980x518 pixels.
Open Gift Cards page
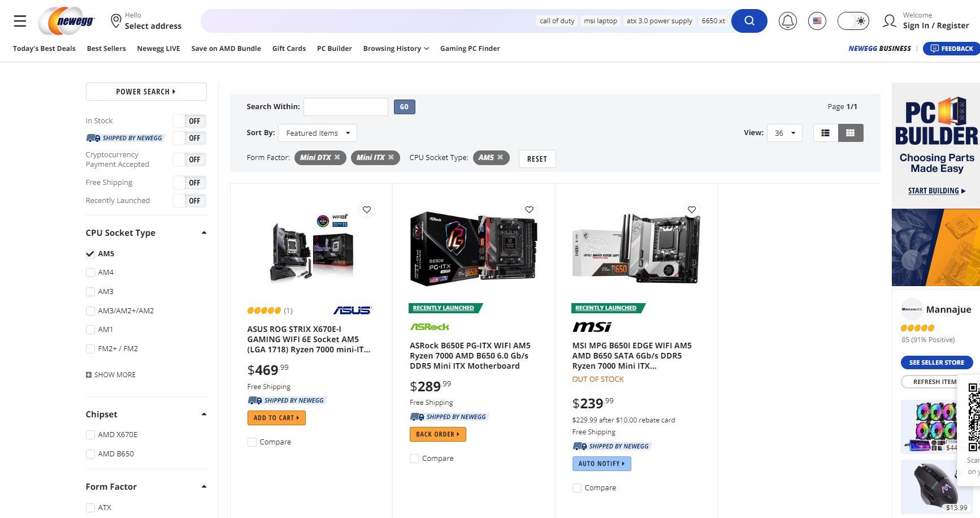click(x=289, y=49)
